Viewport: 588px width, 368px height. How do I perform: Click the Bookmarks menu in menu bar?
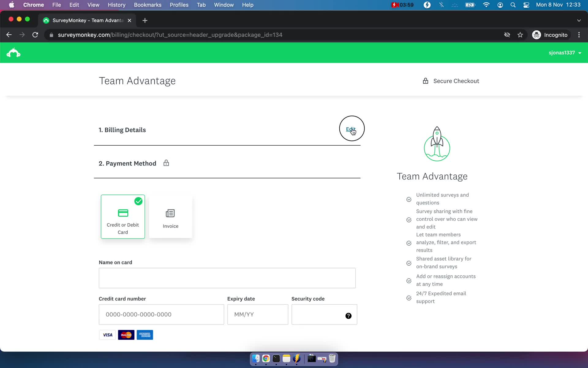point(147,5)
